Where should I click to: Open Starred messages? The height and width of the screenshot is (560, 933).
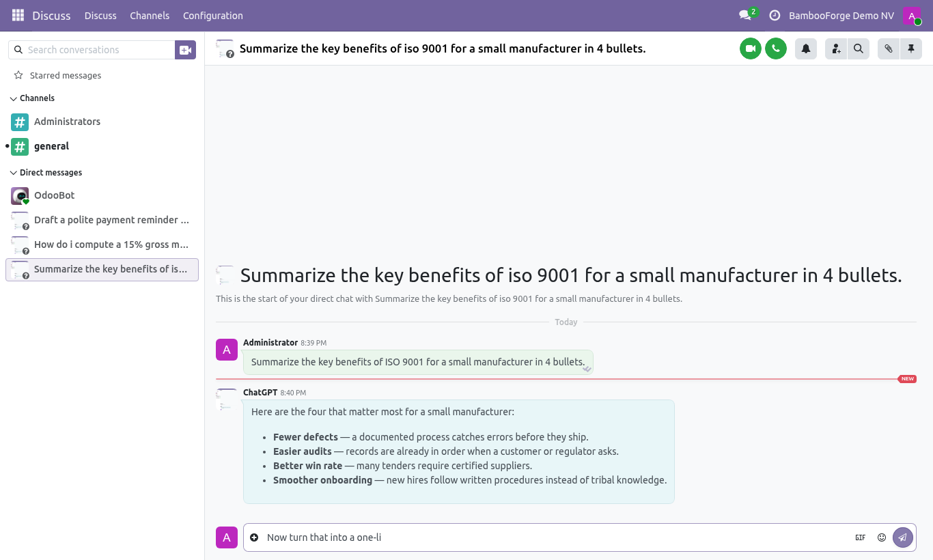[66, 75]
